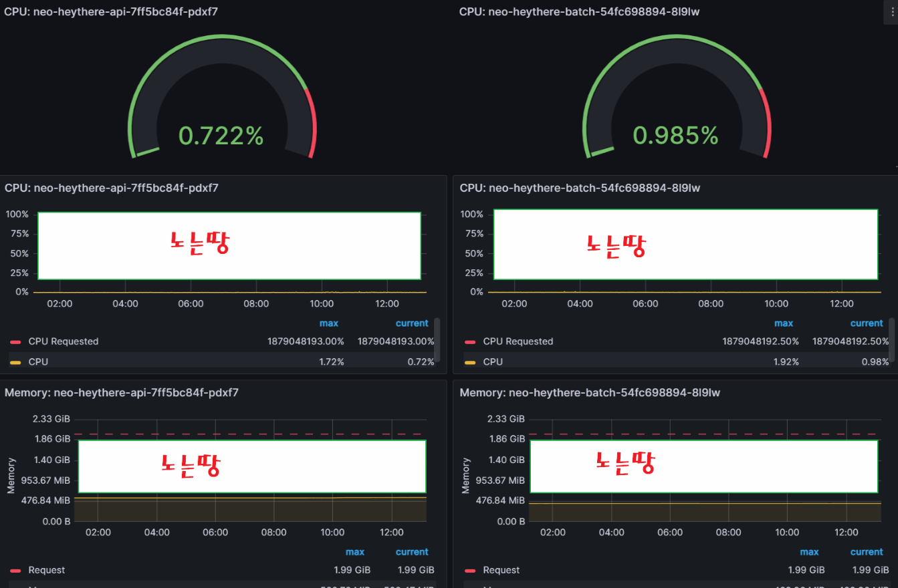The width and height of the screenshot is (898, 588).
Task: Click red Request marker in batch Memory legend
Action: (x=470, y=571)
